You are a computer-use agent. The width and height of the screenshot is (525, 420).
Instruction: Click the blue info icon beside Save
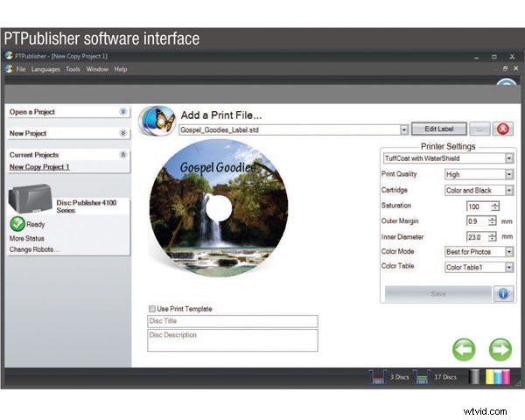coord(504,294)
